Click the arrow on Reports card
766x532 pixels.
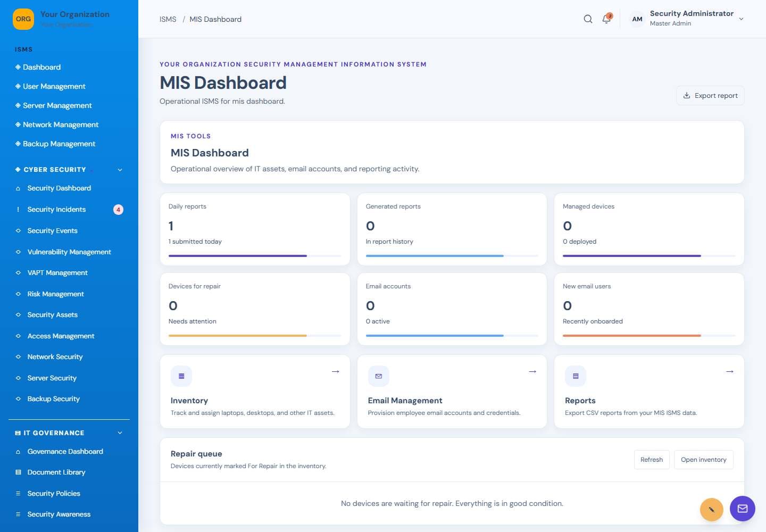tap(730, 371)
